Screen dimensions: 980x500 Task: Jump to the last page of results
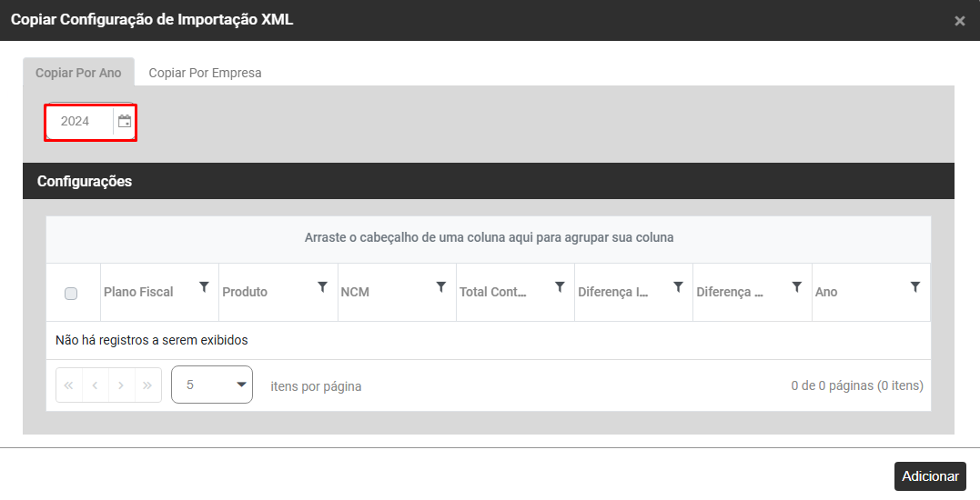pos(148,385)
